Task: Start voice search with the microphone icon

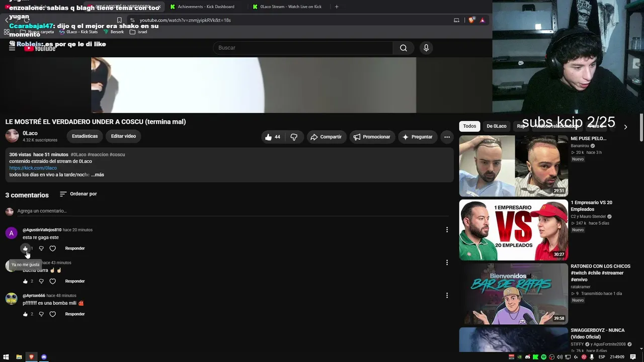Action: 426,48
